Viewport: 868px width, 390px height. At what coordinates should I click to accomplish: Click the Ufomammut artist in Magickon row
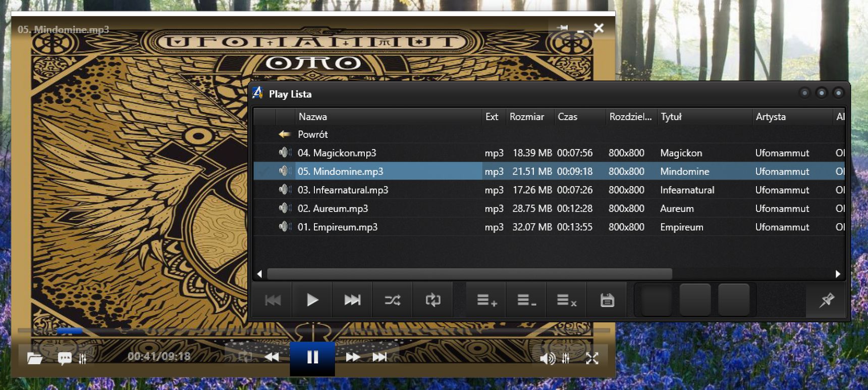click(782, 153)
